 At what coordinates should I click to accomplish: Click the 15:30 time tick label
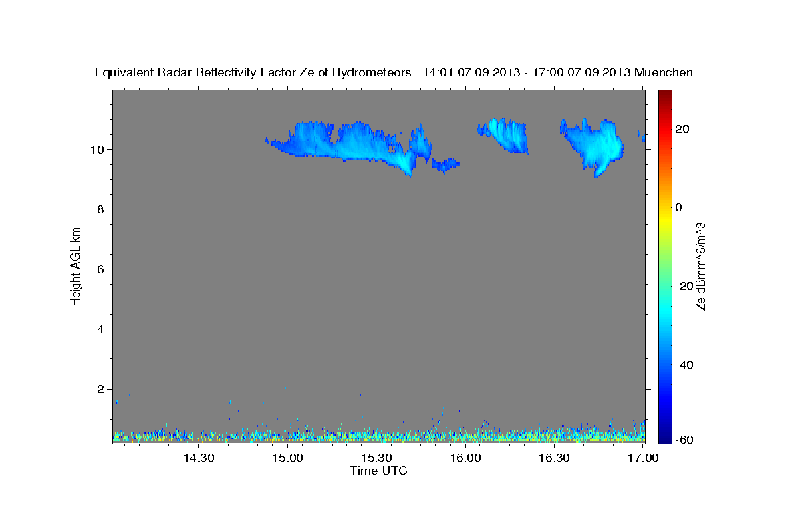coord(376,458)
